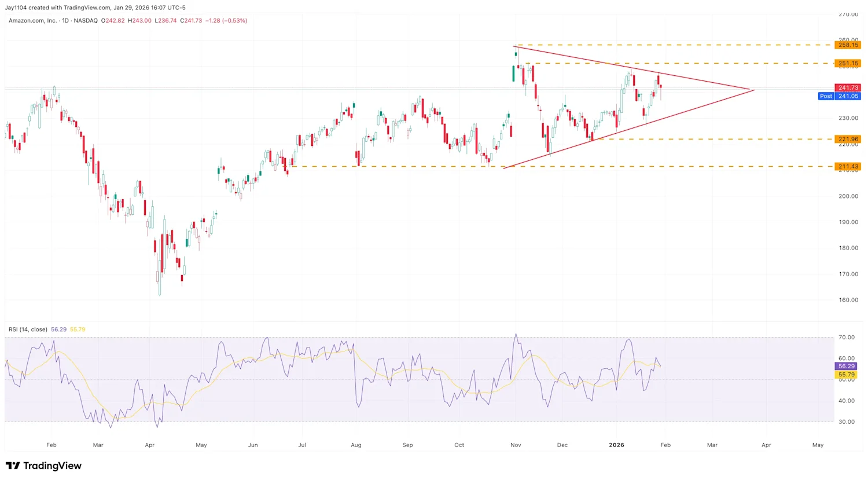Image resolution: width=868 pixels, height=480 pixels.
Task: Toggle the Post market session label
Action: click(x=826, y=96)
